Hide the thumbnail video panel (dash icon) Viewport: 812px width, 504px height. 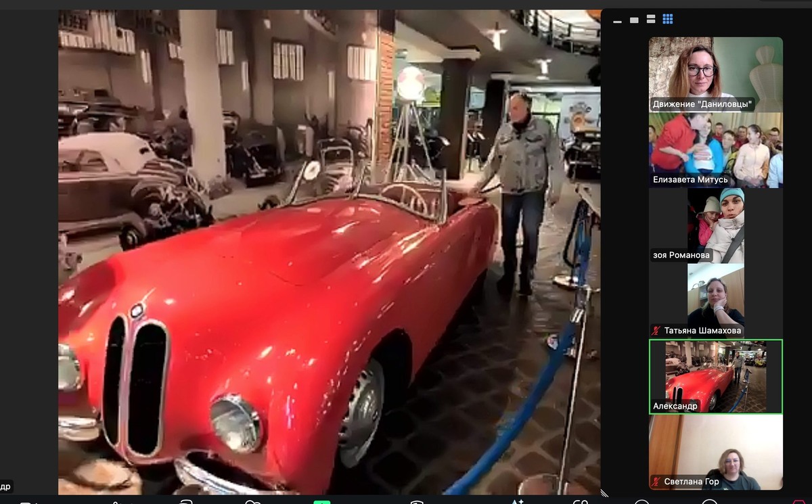tap(617, 21)
